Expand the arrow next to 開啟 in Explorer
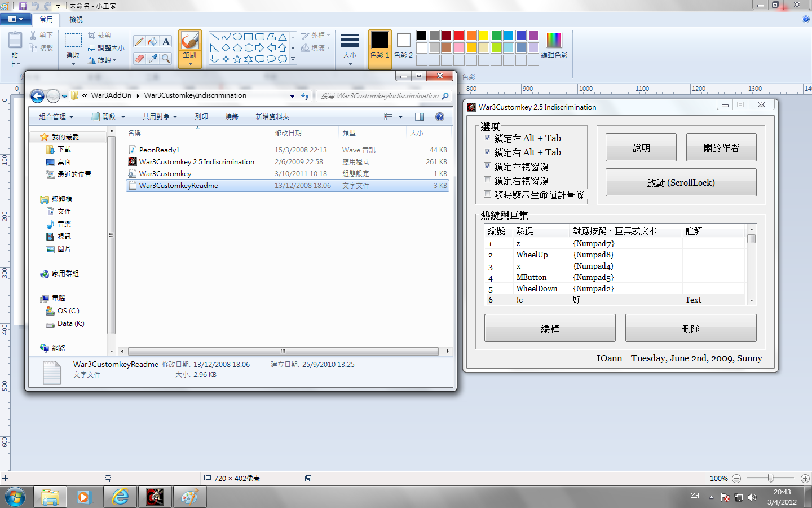This screenshot has height=508, width=812. [x=123, y=117]
